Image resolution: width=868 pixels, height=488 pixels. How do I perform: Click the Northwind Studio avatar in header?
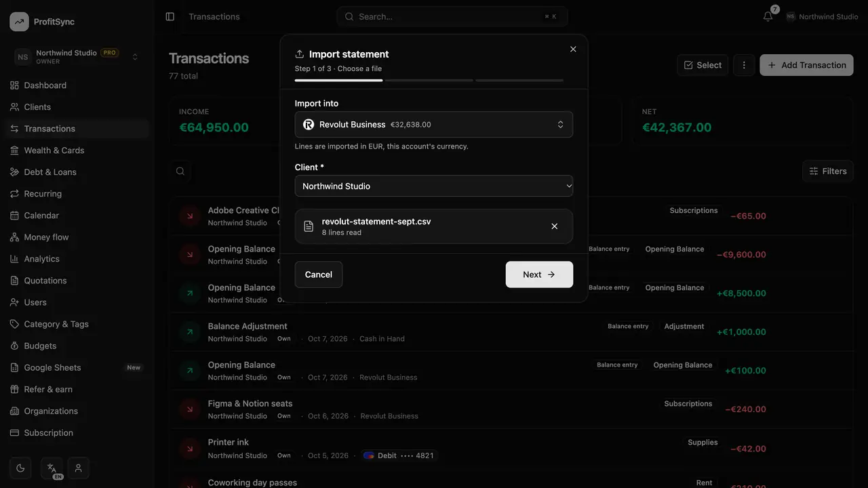tap(791, 16)
